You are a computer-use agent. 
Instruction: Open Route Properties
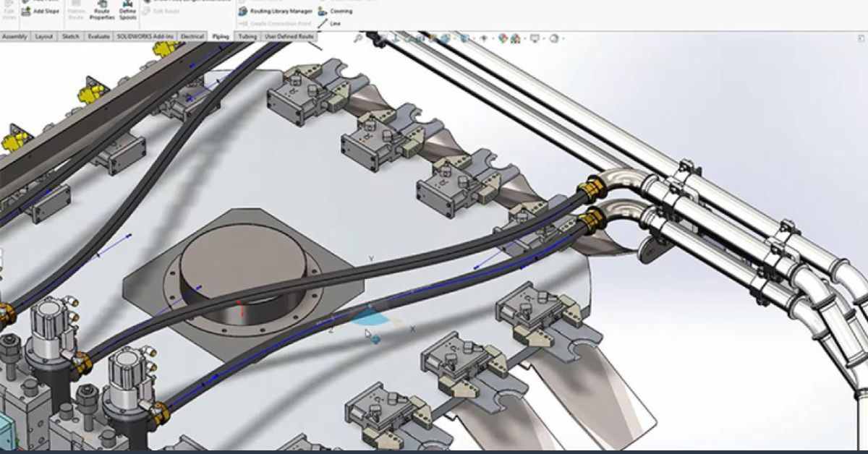coord(102,12)
